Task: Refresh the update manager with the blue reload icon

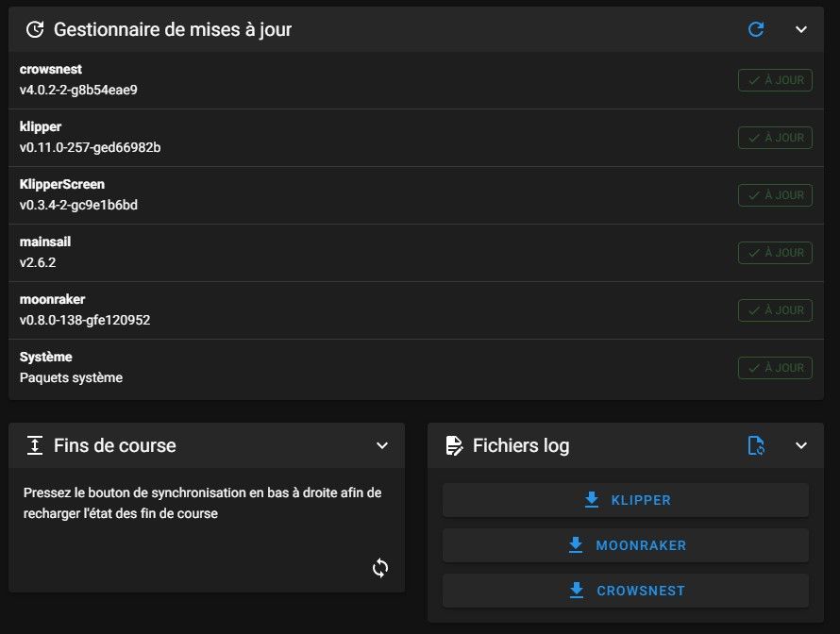Action: [x=756, y=29]
